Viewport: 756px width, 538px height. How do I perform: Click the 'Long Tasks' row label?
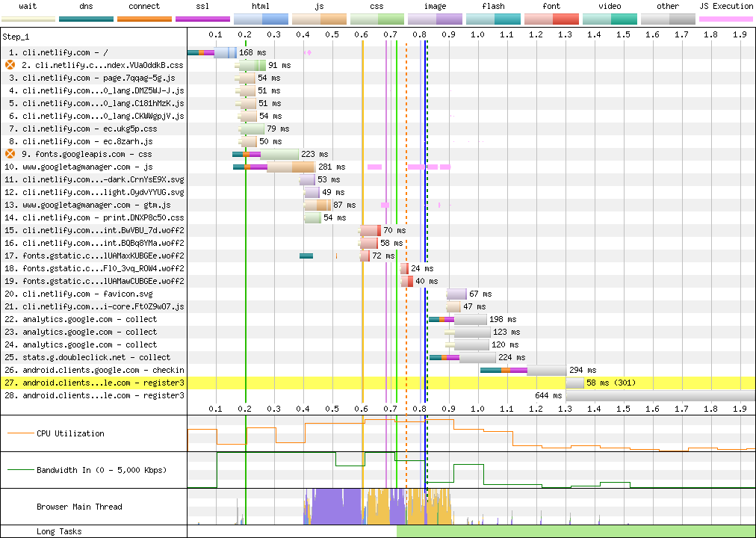pos(59,531)
